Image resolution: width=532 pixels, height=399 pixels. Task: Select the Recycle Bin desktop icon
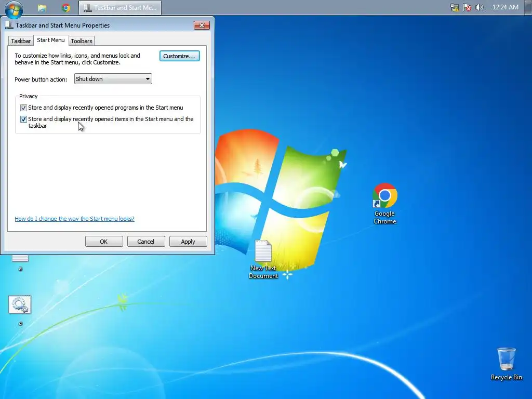506,364
